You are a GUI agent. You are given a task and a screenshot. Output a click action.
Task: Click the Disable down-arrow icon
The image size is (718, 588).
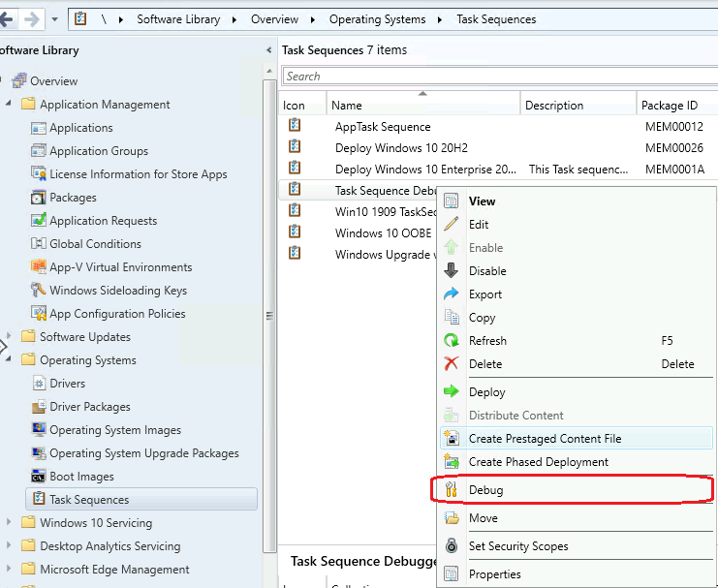[451, 270]
